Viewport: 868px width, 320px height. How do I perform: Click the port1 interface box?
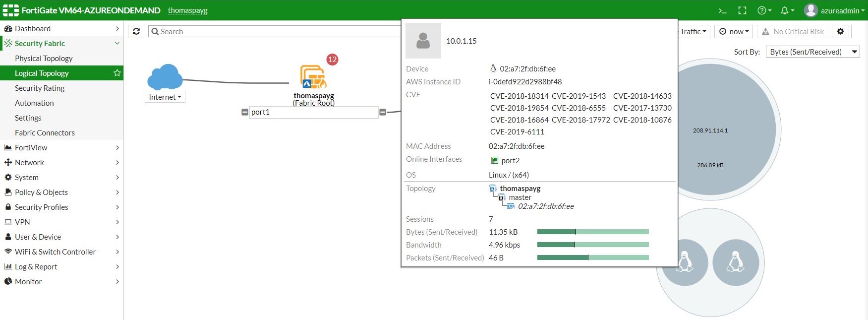313,112
